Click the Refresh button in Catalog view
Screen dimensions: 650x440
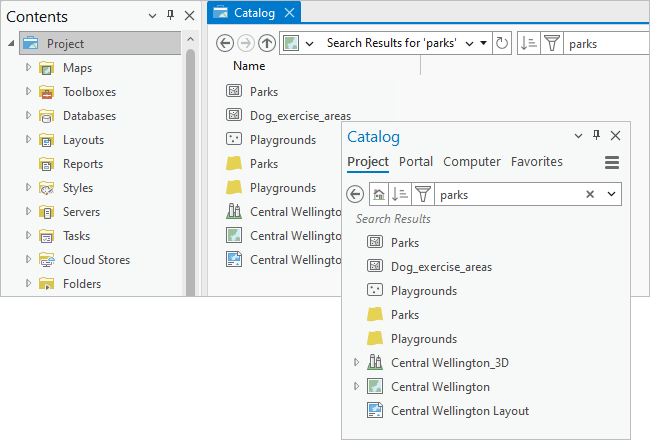click(502, 43)
